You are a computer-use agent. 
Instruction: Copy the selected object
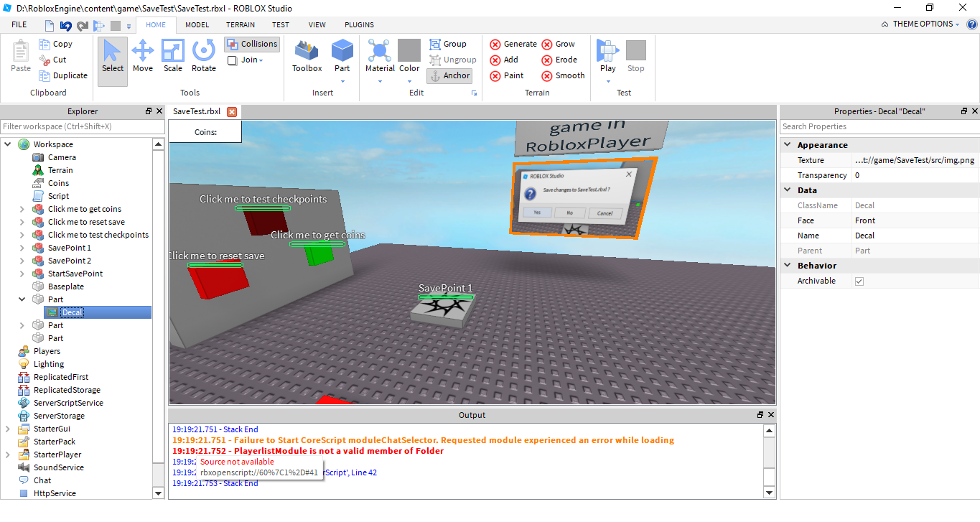55,44
